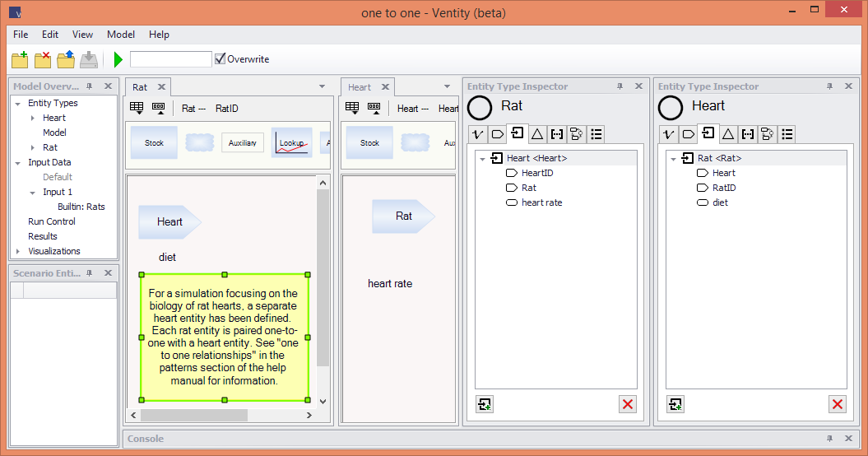The image size is (868, 456).
Task: Click the table view icon in Heart tab
Action: click(x=352, y=108)
